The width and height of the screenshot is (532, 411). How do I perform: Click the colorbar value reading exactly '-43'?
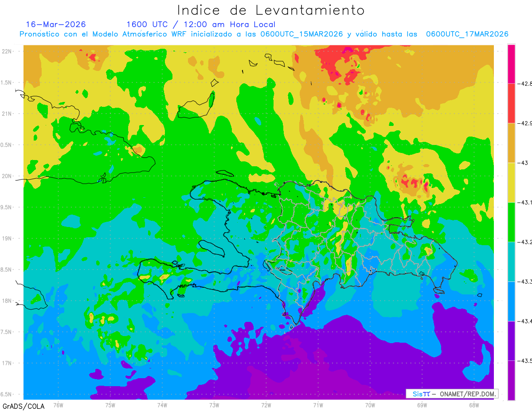point(523,163)
